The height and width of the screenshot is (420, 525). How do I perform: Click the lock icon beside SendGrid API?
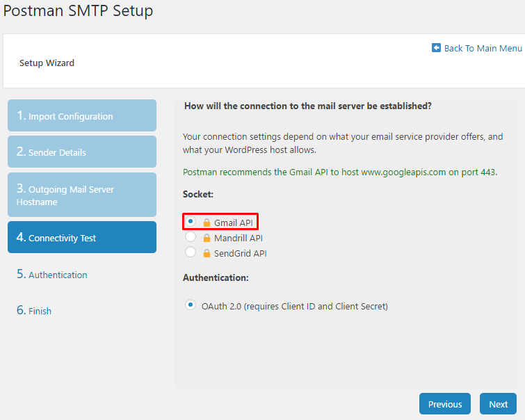point(207,254)
